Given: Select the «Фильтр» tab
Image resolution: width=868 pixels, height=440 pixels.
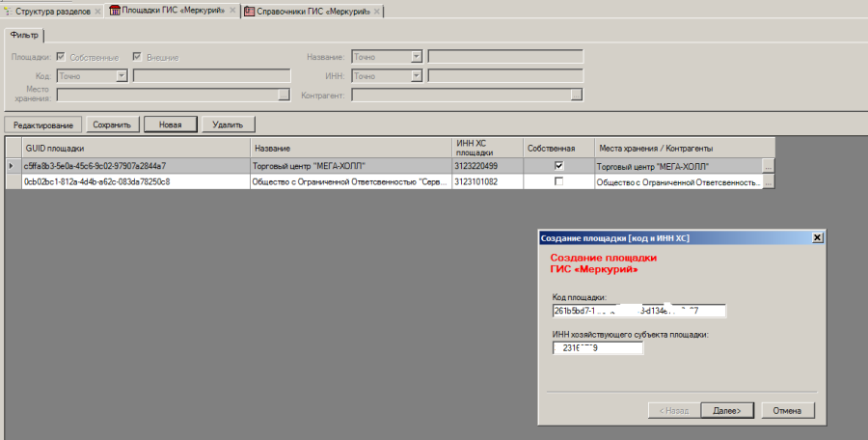Looking at the screenshot, I should point(24,35).
